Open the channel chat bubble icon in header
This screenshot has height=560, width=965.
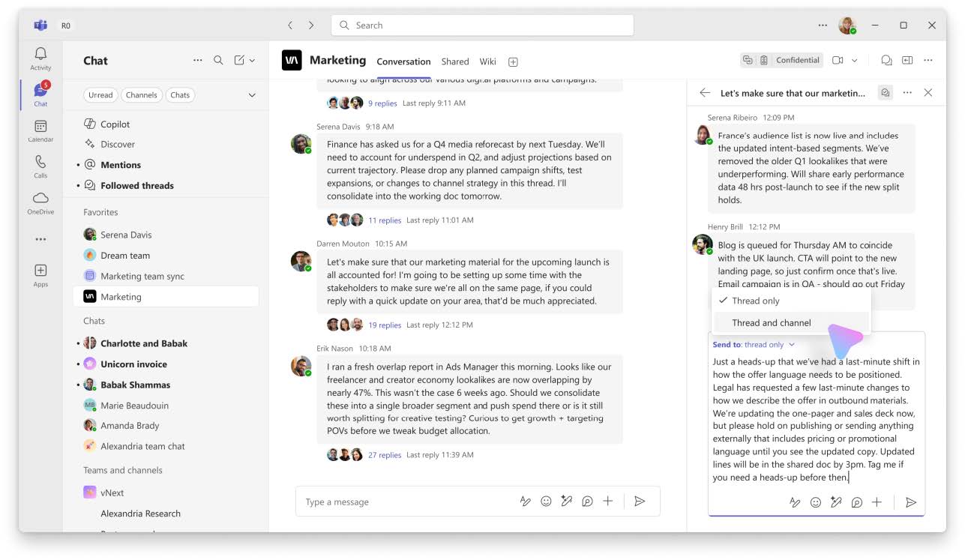tap(886, 60)
